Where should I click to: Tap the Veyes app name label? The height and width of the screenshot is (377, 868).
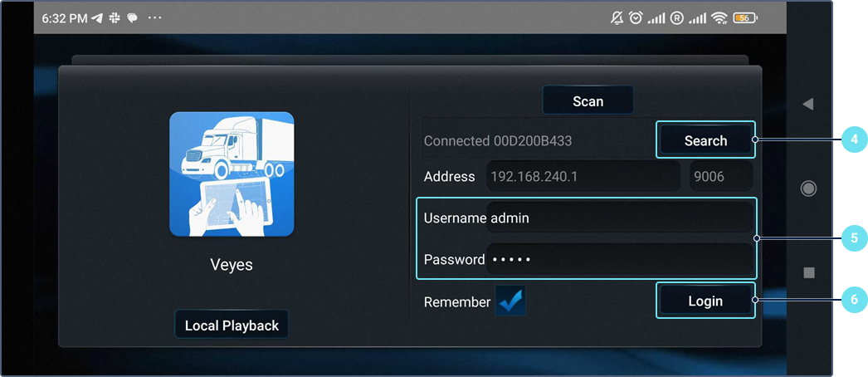232,265
